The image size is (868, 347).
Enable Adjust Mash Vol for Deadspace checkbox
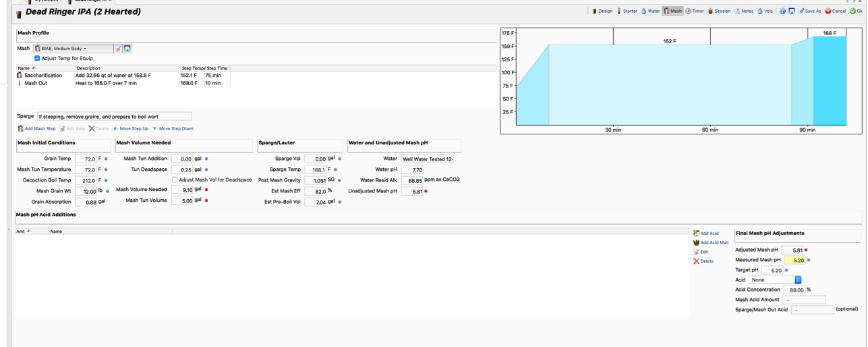175,180
